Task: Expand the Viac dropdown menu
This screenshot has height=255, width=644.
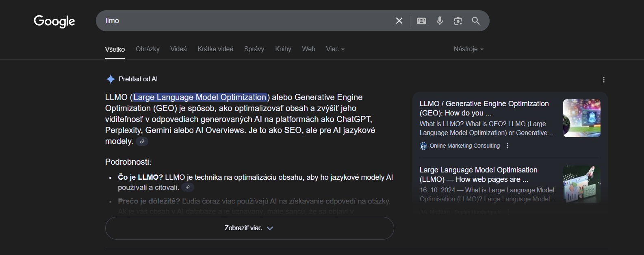Action: coord(335,49)
